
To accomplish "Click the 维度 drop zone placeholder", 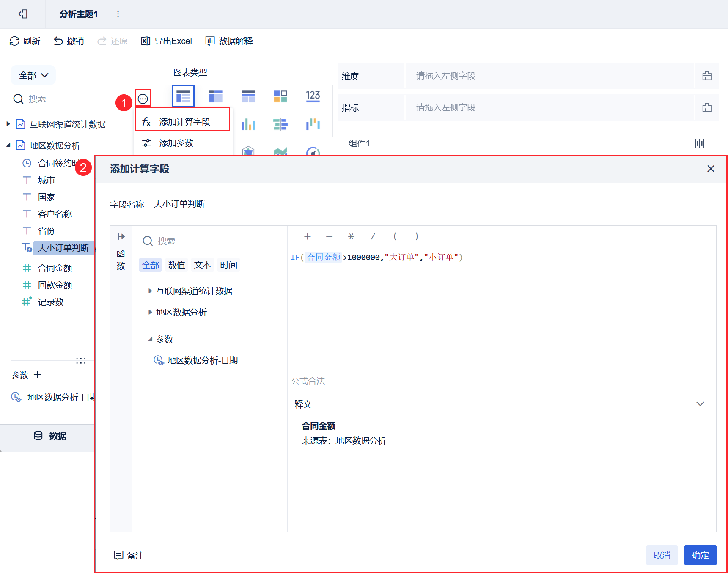I will click(x=549, y=76).
